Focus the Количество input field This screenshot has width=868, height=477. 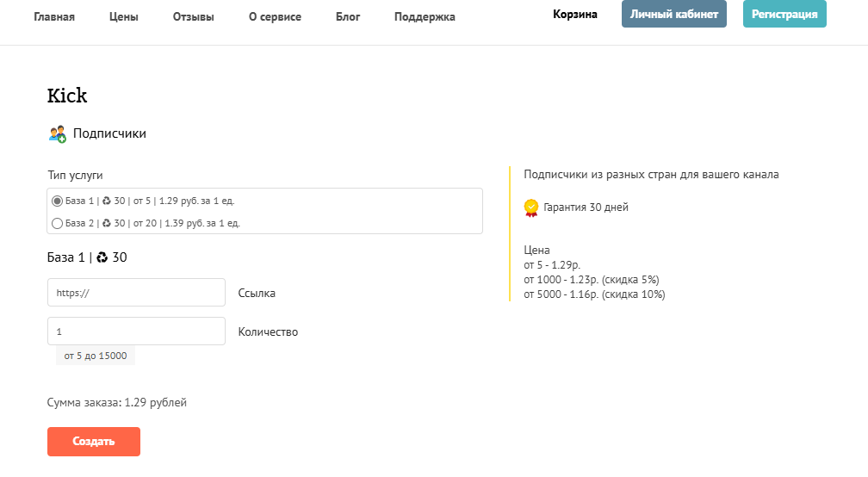[x=136, y=331]
